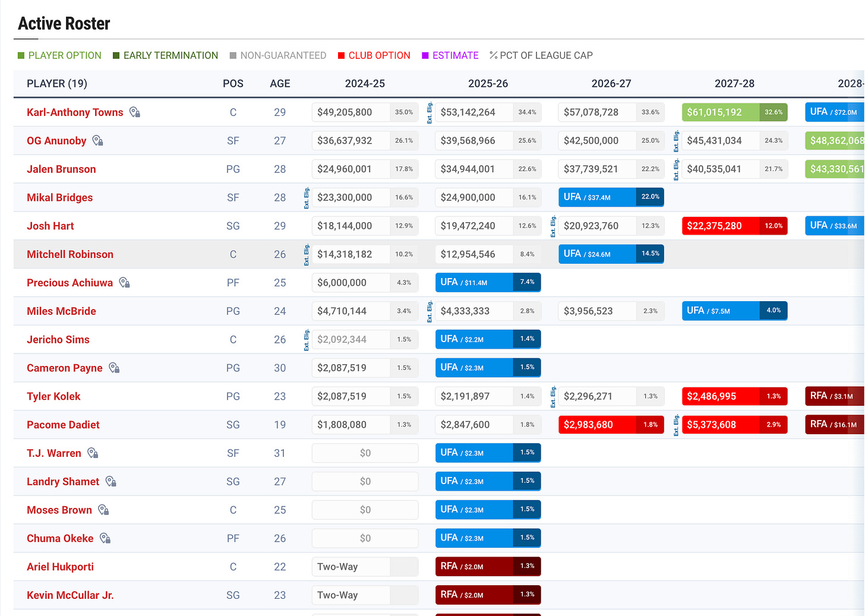The height and width of the screenshot is (616, 865).
Task: Click Tyler Kolek's RFA / $3.1M badge
Action: point(835,396)
